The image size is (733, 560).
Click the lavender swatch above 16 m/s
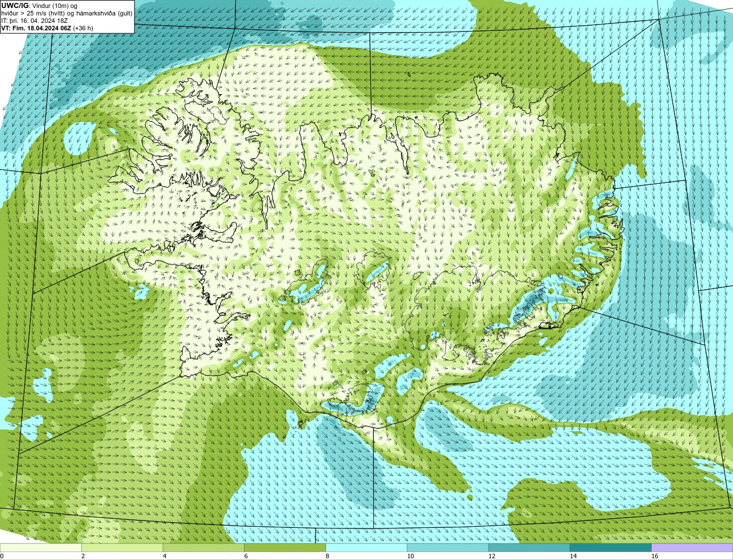pyautogui.click(x=692, y=547)
